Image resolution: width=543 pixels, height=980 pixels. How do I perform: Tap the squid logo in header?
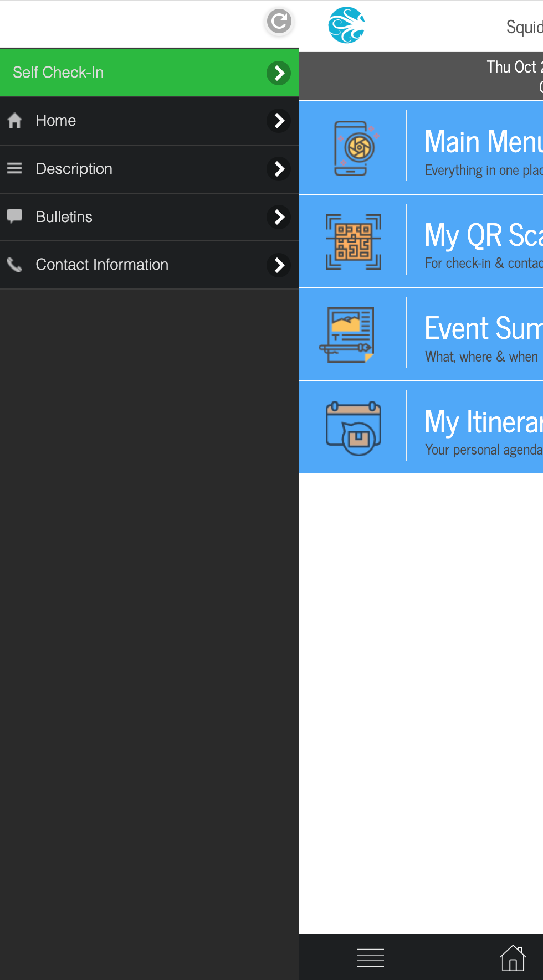pos(346,25)
